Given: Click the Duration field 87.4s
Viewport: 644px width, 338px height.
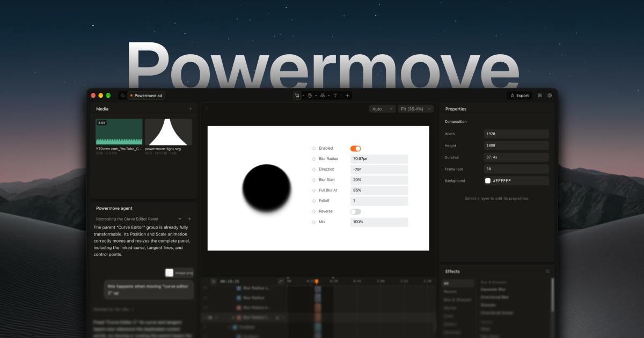Looking at the screenshot, I should click(x=516, y=157).
